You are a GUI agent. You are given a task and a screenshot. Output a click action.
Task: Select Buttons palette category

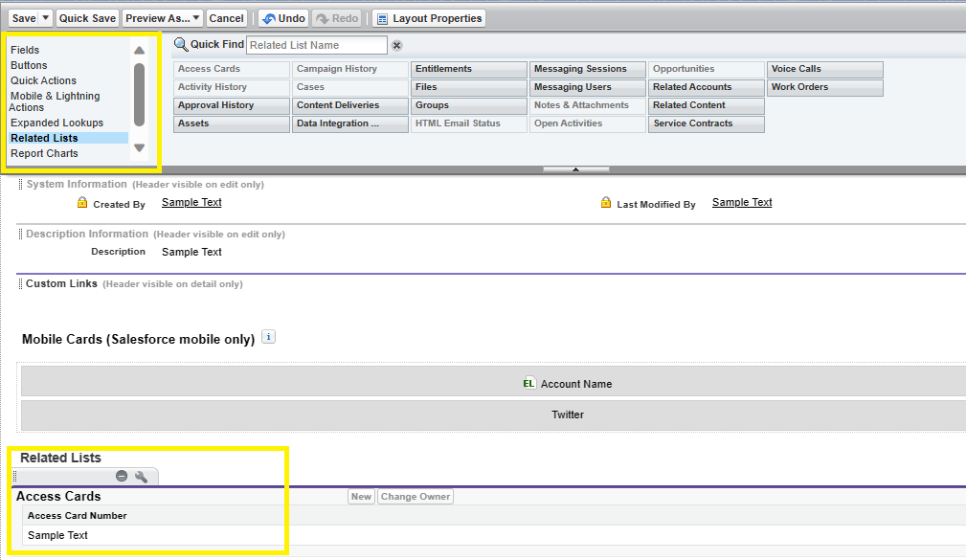coord(29,65)
